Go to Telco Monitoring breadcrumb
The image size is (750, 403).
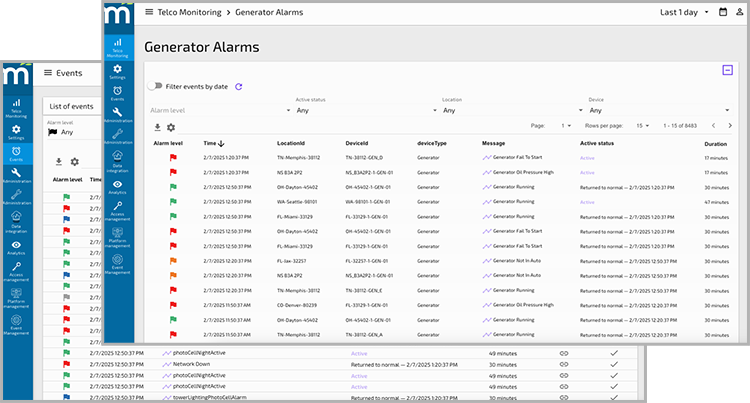[189, 12]
